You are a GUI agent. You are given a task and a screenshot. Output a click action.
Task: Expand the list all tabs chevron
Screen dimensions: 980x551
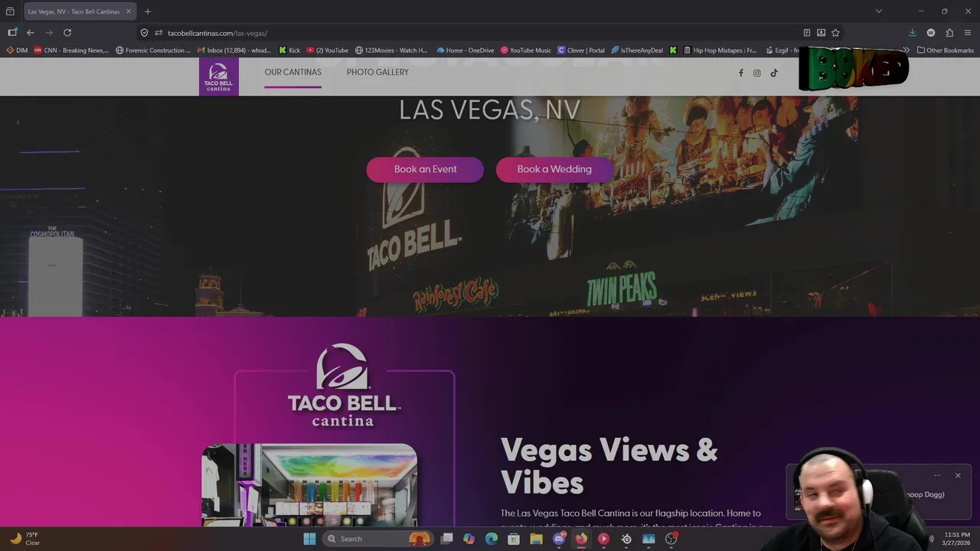click(x=879, y=11)
